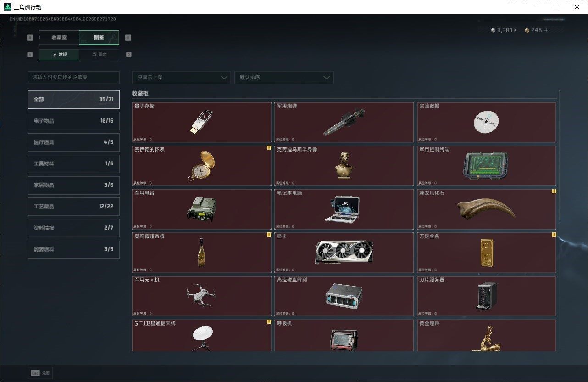Open the 军用控制终端 terminal item
Screen dimensions: 588x382
[x=487, y=166]
